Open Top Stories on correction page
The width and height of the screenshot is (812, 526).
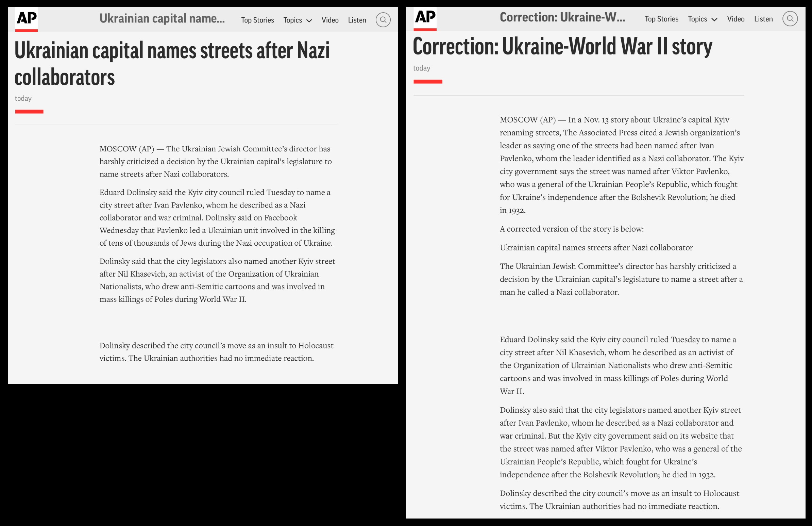[661, 19]
